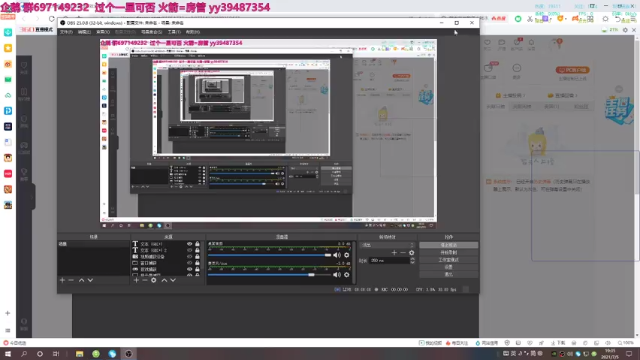The height and width of the screenshot is (360, 640).
Task: Move selected scene down with chevron arrow
Action: [90, 280]
